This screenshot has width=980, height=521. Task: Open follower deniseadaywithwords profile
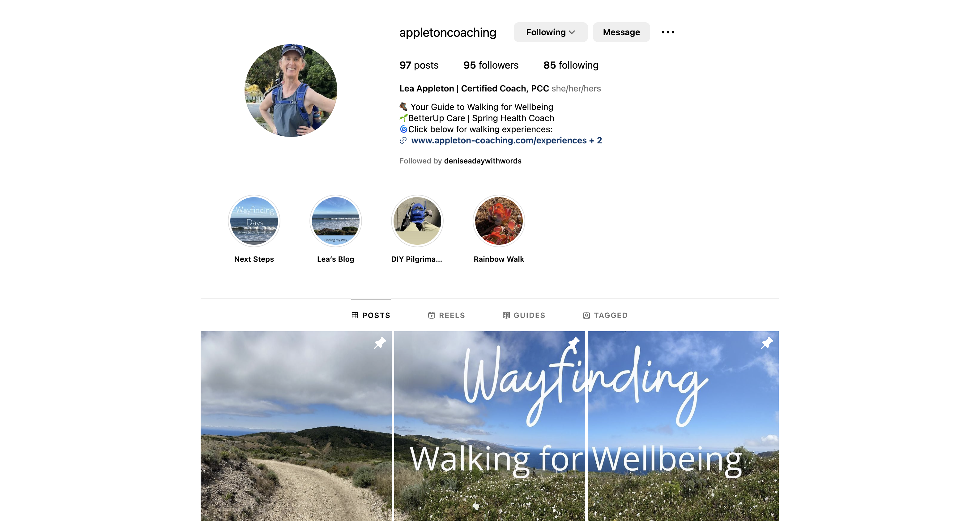point(482,161)
